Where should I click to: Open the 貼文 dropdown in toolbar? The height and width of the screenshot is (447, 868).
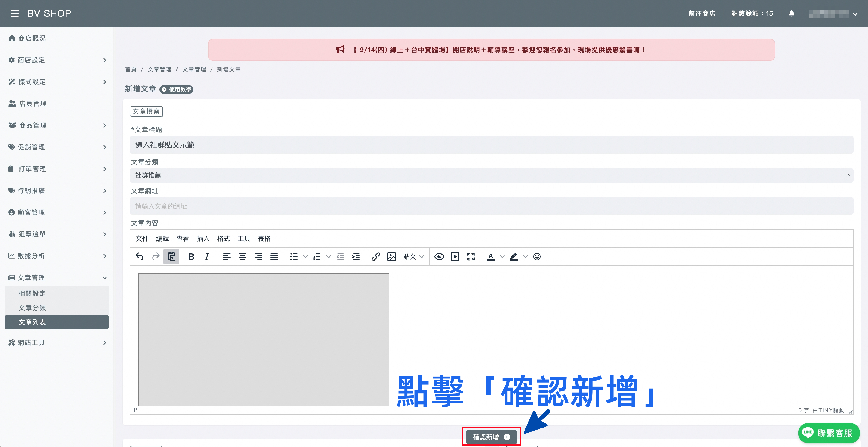coord(413,257)
